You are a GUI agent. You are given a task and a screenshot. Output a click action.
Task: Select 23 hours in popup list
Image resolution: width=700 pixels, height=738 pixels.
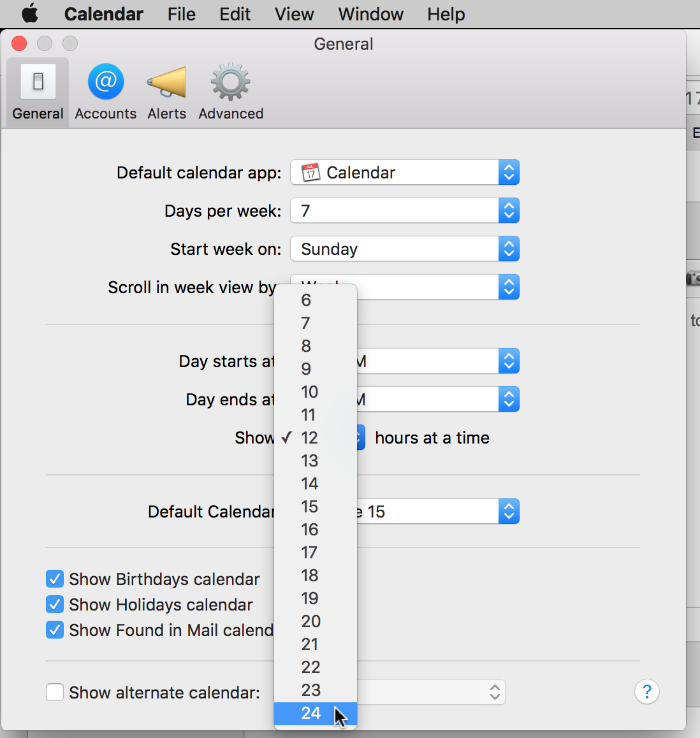tap(316, 690)
